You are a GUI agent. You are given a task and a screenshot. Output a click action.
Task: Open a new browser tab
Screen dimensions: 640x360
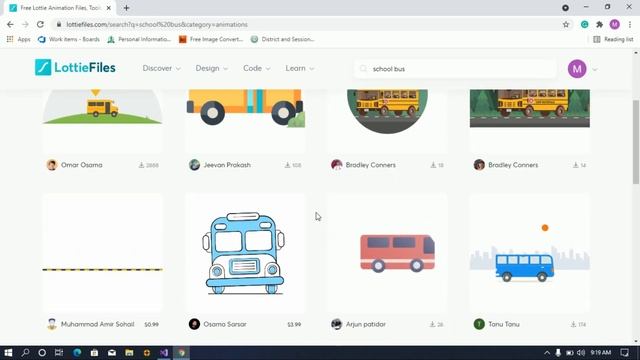click(x=126, y=8)
